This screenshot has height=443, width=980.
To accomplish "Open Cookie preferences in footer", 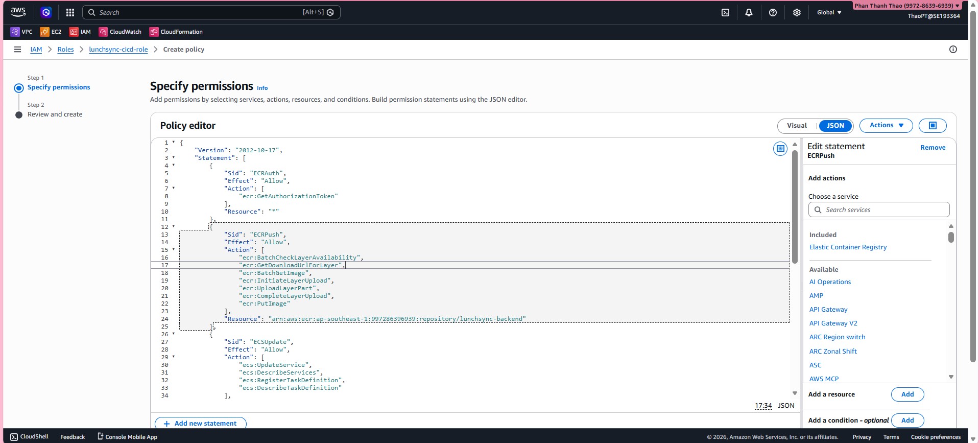I will coord(936,437).
